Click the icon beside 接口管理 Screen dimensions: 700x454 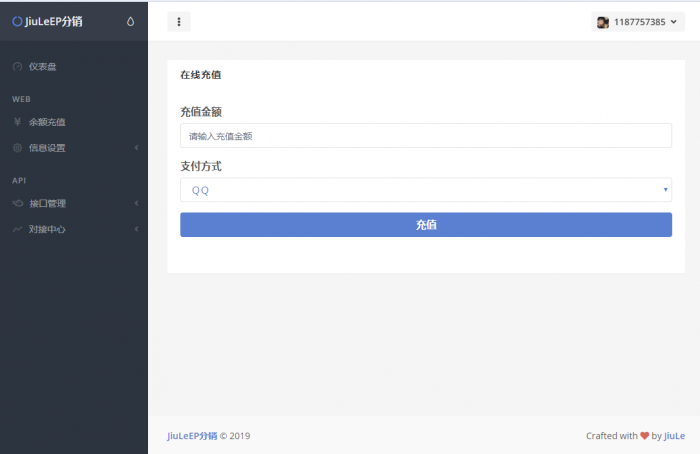[x=17, y=203]
